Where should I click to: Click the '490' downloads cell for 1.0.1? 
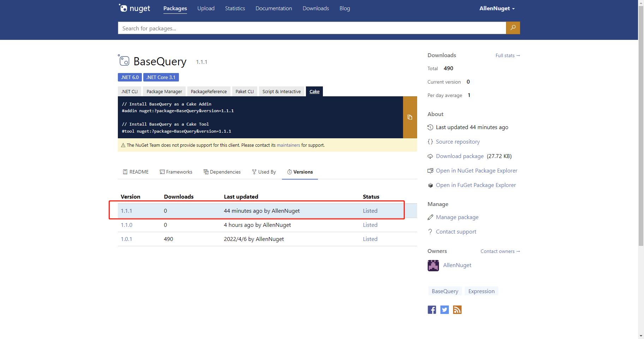168,239
